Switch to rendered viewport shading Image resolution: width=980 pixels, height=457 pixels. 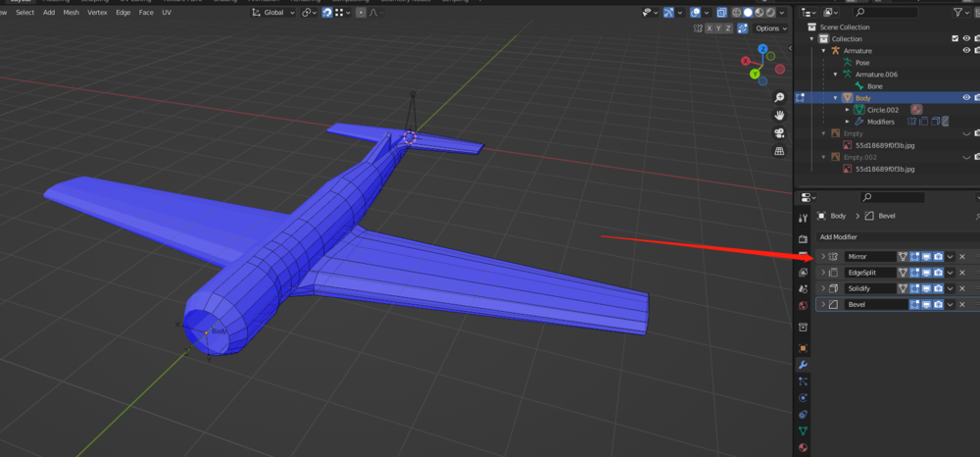(770, 13)
